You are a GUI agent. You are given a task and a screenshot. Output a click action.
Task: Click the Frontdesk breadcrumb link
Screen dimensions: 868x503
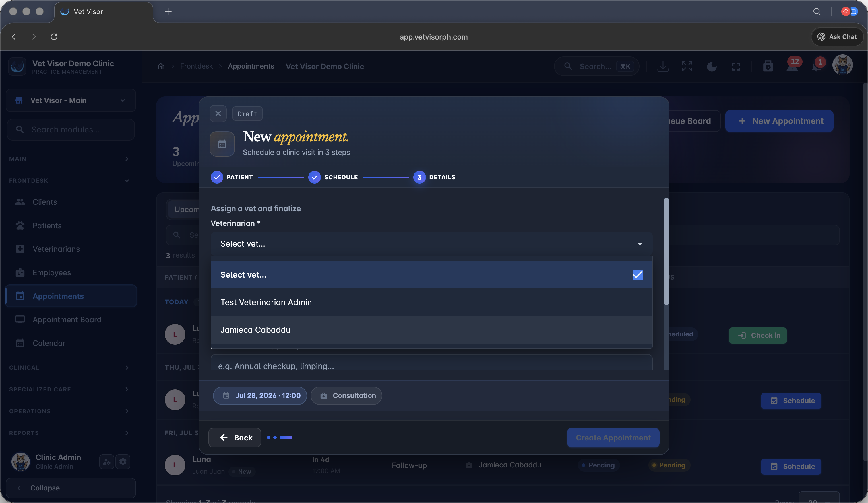coord(196,66)
